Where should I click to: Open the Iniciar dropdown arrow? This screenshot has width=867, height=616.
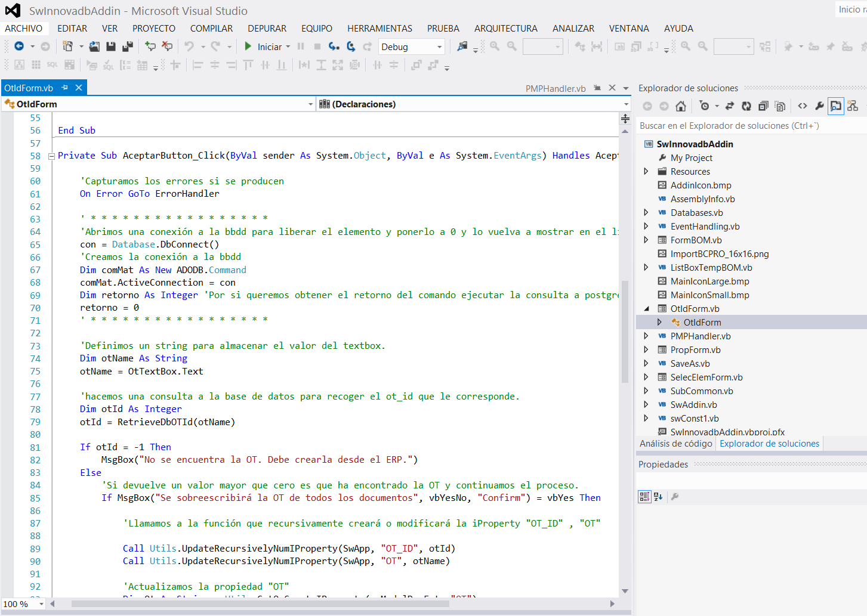pos(288,47)
